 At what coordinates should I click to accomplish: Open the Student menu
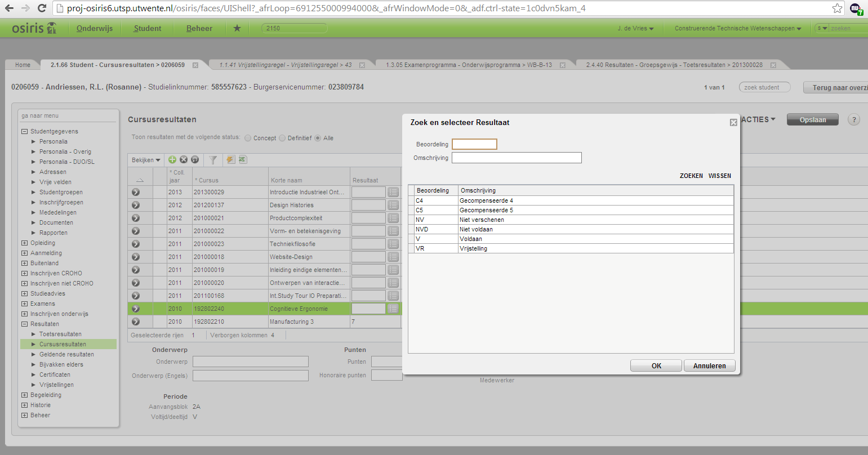[x=148, y=28]
